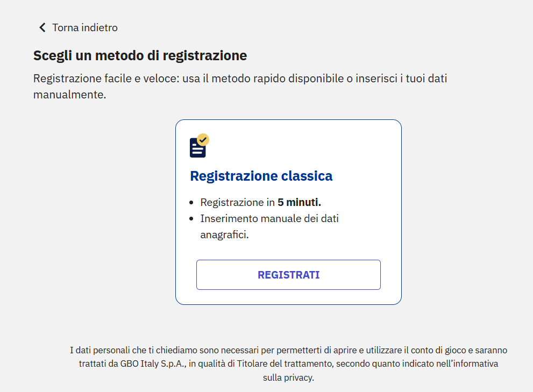The height and width of the screenshot is (392, 533).
Task: Click the Torna indietro link
Action: click(84, 27)
